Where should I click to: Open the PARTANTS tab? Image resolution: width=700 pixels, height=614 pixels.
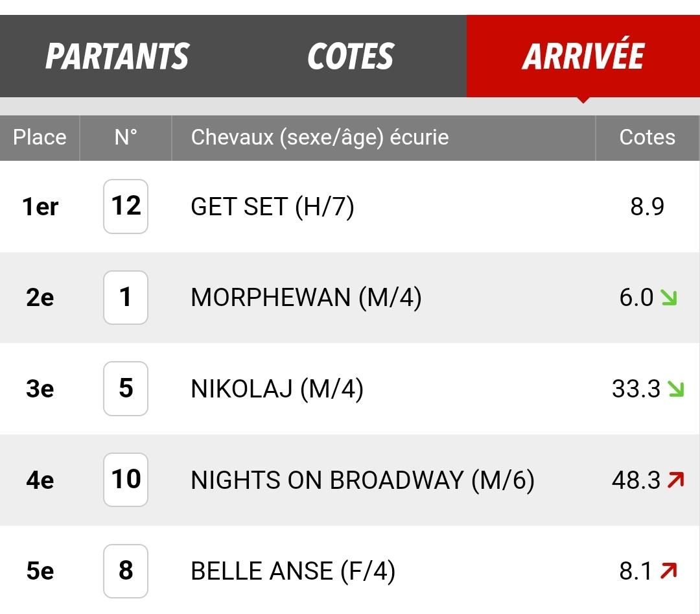coord(117,56)
